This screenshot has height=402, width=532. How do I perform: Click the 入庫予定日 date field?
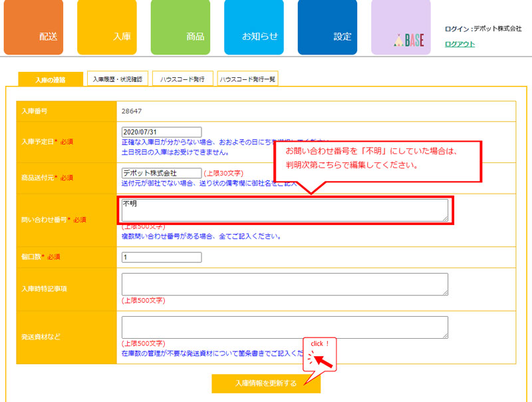[x=162, y=132]
